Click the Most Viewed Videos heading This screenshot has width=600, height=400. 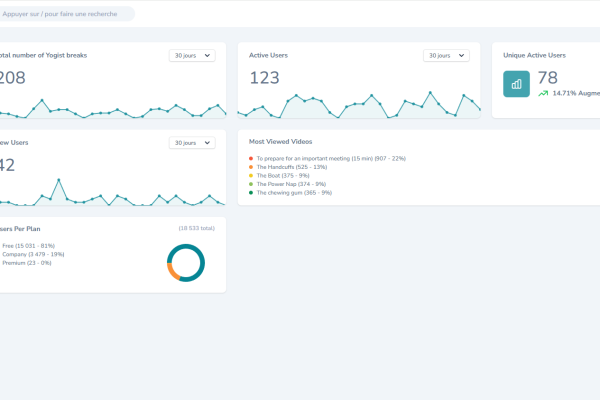tap(280, 142)
